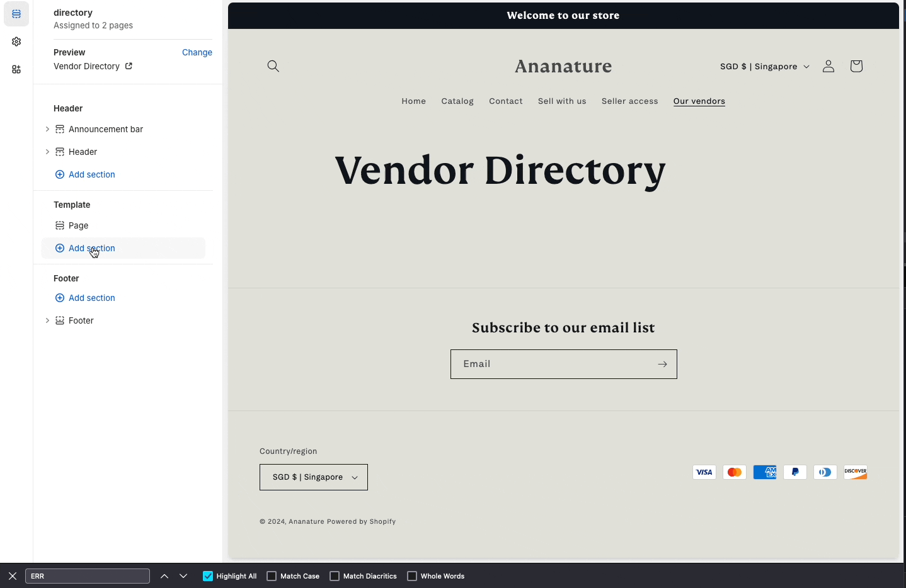Click the Announcement bar section icon
The height and width of the screenshot is (588, 906).
coord(59,129)
